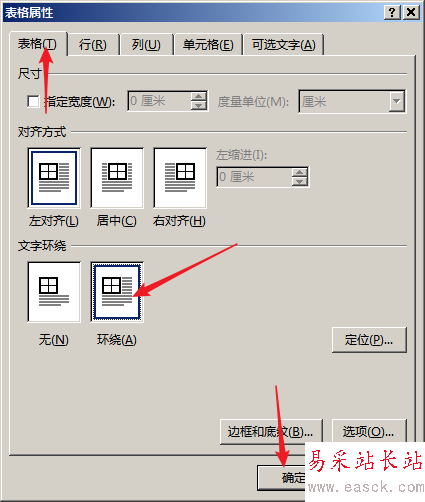425x502 pixels.
Task: Choose the center alignment (居中) icon
Action: click(x=117, y=178)
